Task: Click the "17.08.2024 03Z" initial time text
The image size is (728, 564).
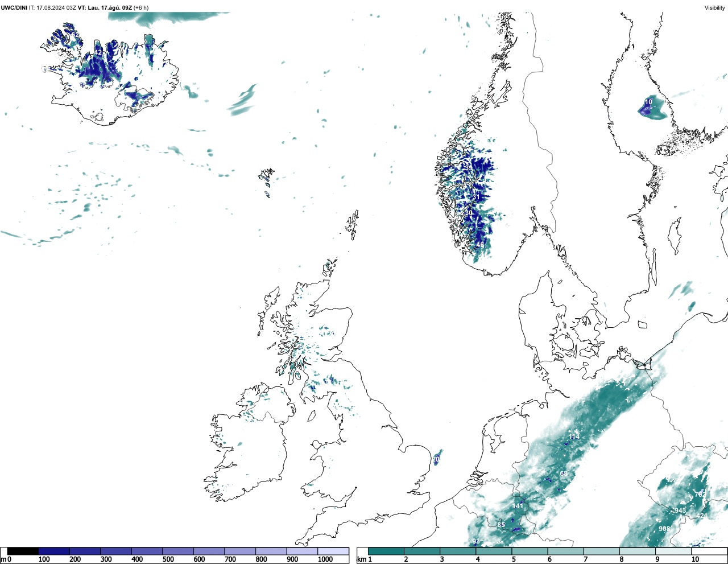Action: [56, 7]
